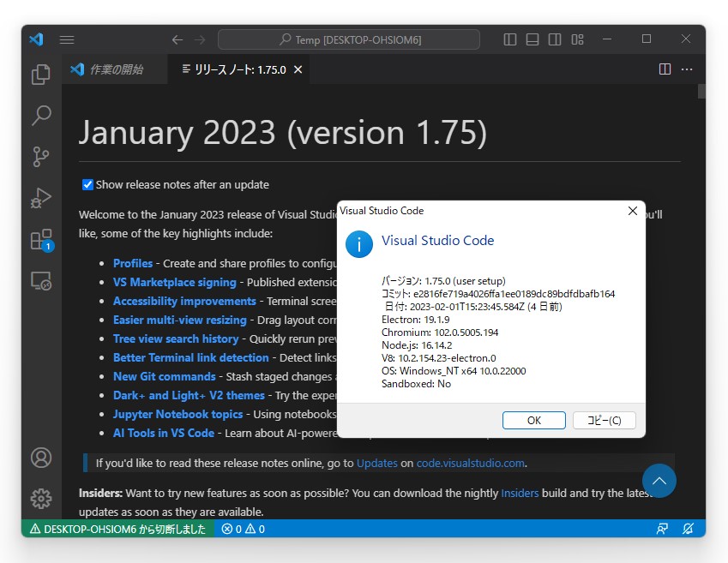Image resolution: width=728 pixels, height=563 pixels.
Task: Toggle the muted notifications bell in the status bar
Action: [687, 529]
